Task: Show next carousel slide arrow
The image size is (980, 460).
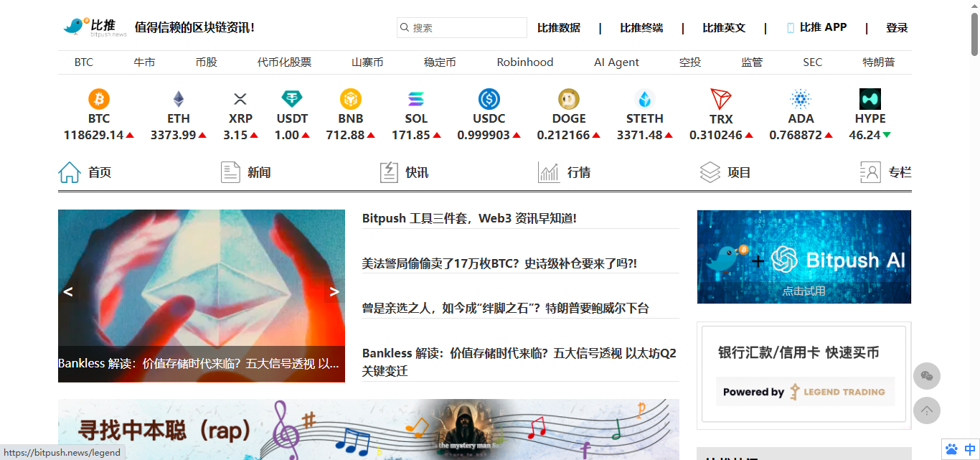Action: click(334, 292)
